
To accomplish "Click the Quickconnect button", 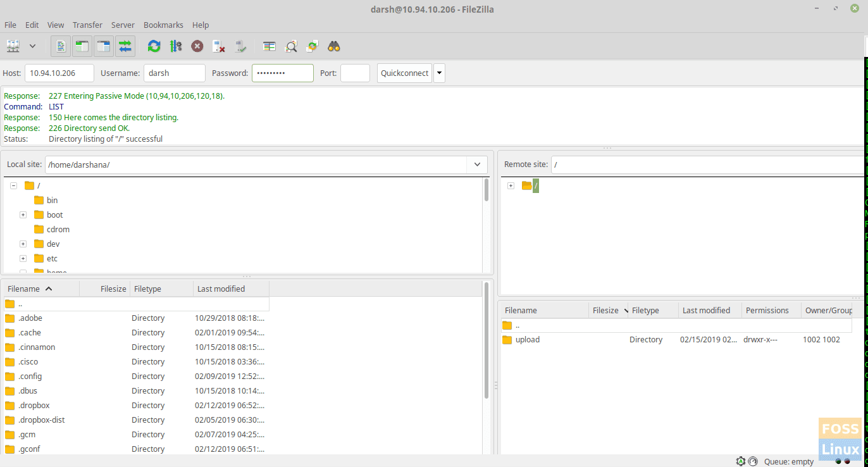I will click(404, 73).
